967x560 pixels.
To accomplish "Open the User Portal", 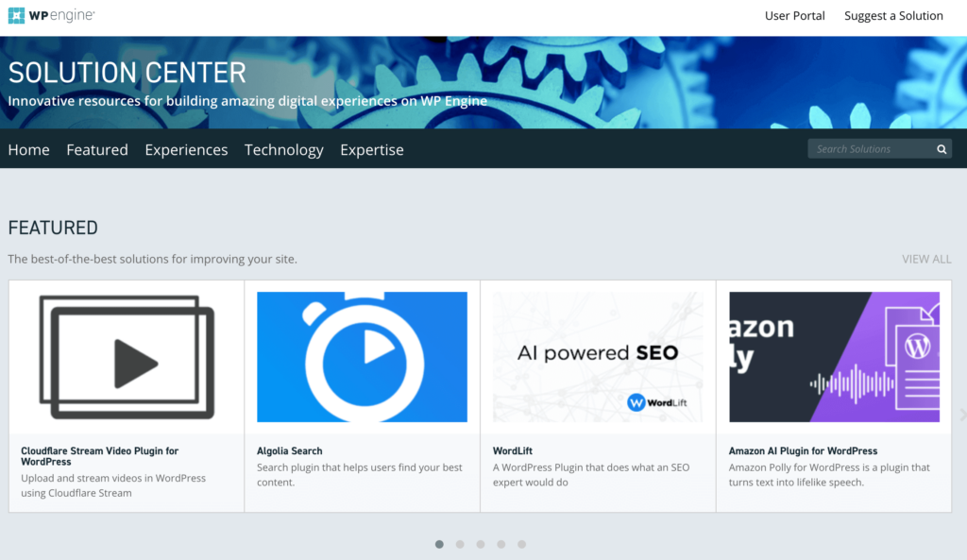I will (x=794, y=15).
